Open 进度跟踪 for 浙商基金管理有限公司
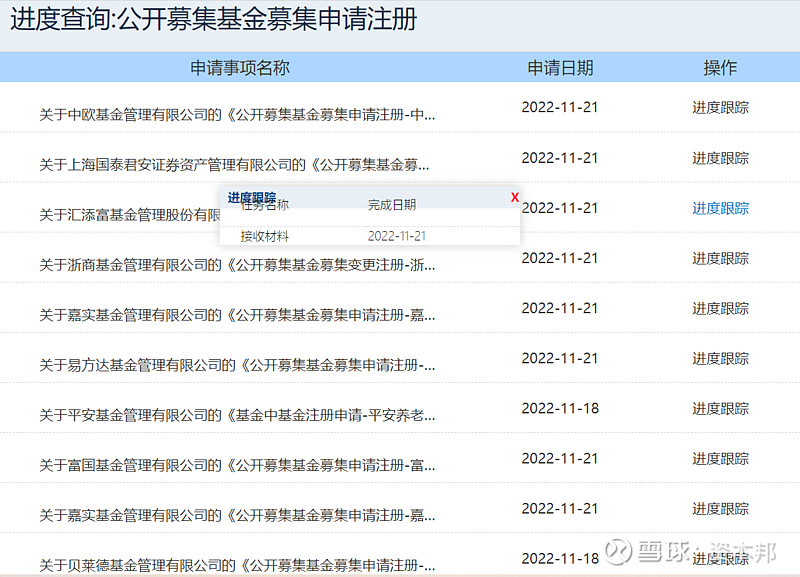The width and height of the screenshot is (800, 577). coord(722,258)
